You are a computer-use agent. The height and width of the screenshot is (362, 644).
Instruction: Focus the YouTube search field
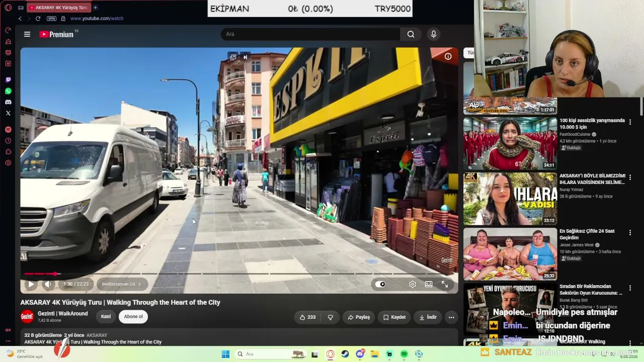click(310, 34)
